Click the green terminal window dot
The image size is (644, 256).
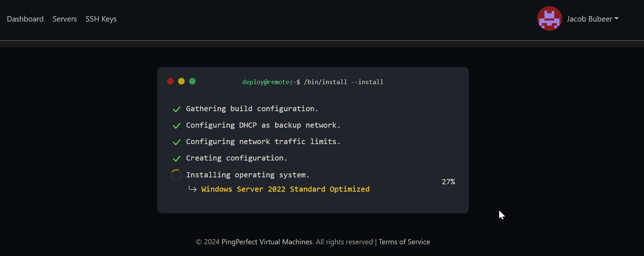tap(192, 81)
